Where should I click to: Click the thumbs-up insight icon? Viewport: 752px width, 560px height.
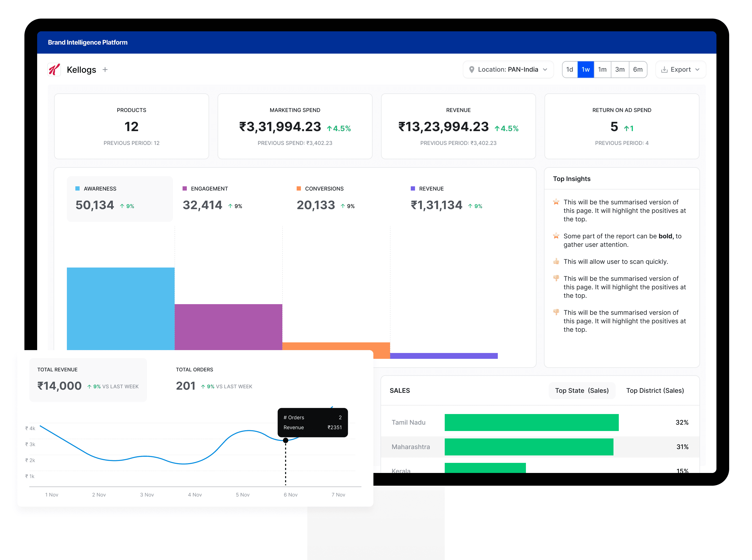(x=556, y=261)
